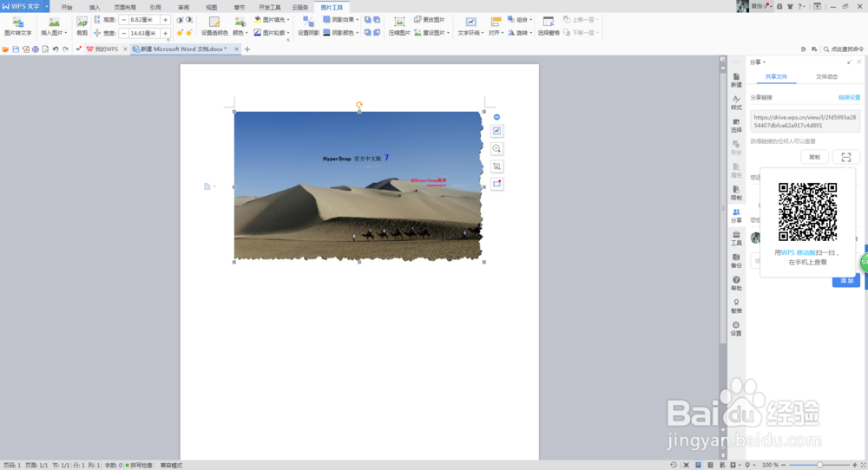Click the share link URL text box

[805, 121]
